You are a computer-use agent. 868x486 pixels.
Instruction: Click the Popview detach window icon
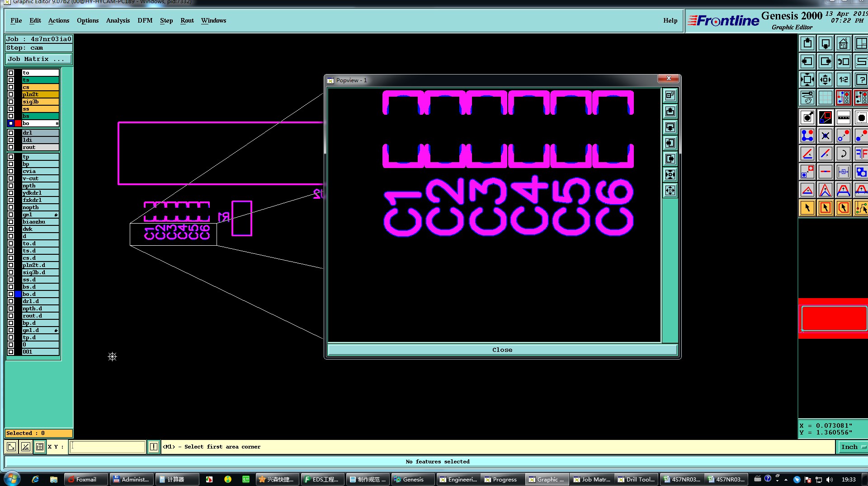coord(670,95)
